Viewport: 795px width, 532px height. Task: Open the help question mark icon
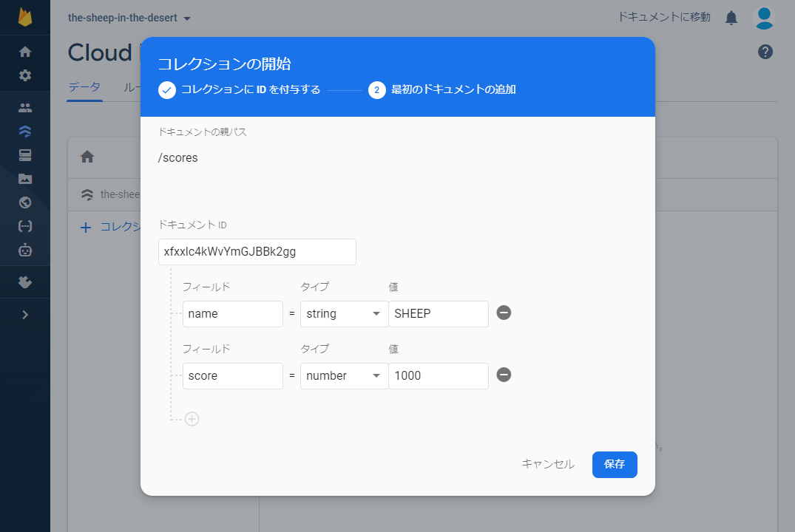[x=765, y=52]
